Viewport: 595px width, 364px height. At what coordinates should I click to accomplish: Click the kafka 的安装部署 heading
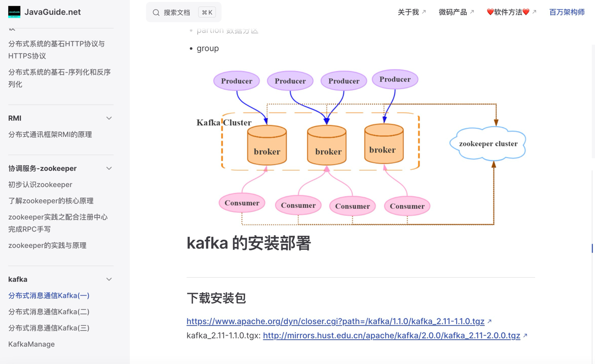coord(249,243)
